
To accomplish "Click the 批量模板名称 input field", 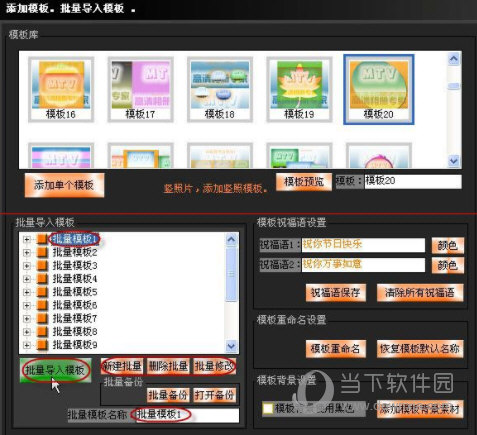I will [x=187, y=415].
